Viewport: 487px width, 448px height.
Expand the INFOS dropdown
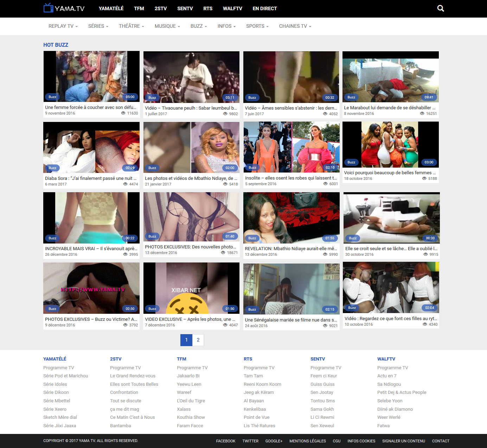(x=226, y=26)
